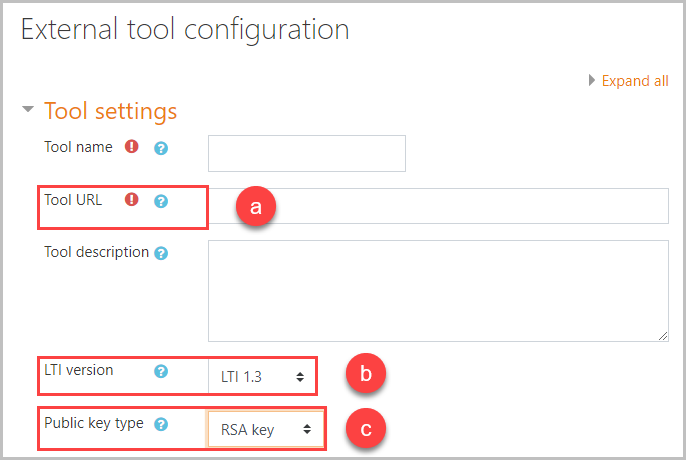Open help for Public key type
686x460 pixels.
click(161, 424)
